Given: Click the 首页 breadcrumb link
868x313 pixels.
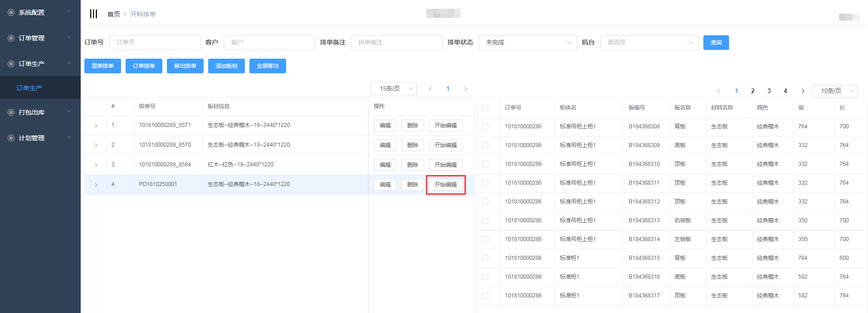Looking at the screenshot, I should (114, 14).
